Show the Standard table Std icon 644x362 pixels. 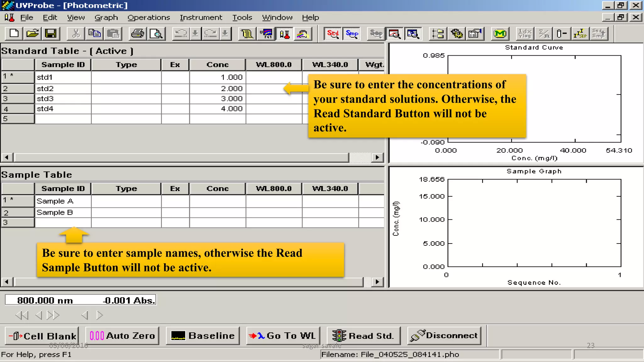[x=333, y=34]
